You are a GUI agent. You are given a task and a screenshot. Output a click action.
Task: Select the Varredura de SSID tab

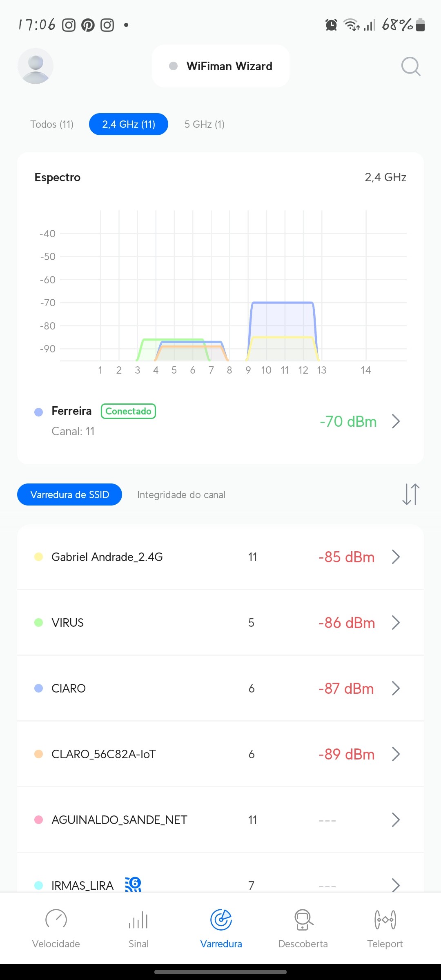coord(69,494)
